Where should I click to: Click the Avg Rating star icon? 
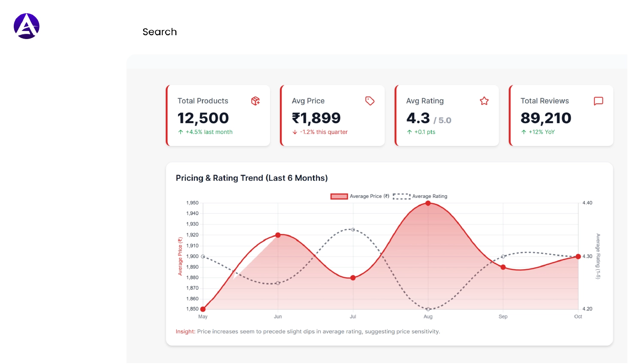484,101
